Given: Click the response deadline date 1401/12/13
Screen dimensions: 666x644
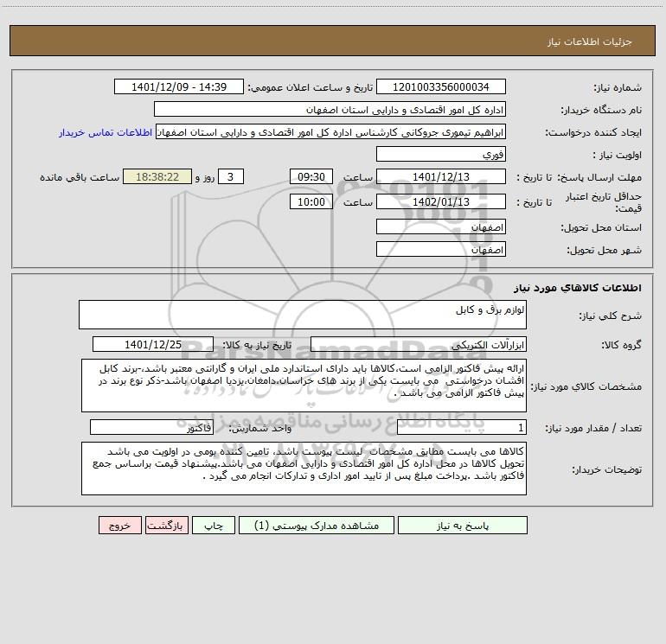Looking at the screenshot, I should pyautogui.click(x=441, y=176).
